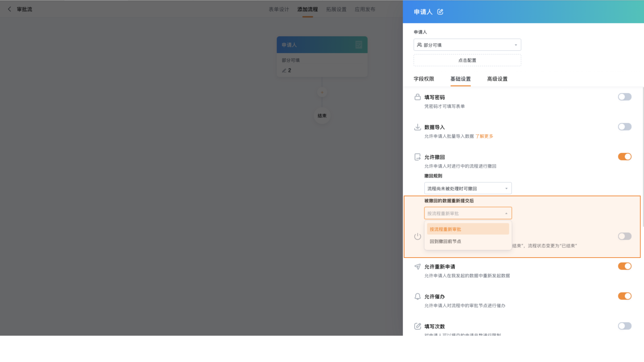Click the 允许申请人对进行中的流程进行撤回 description

click(x=460, y=166)
